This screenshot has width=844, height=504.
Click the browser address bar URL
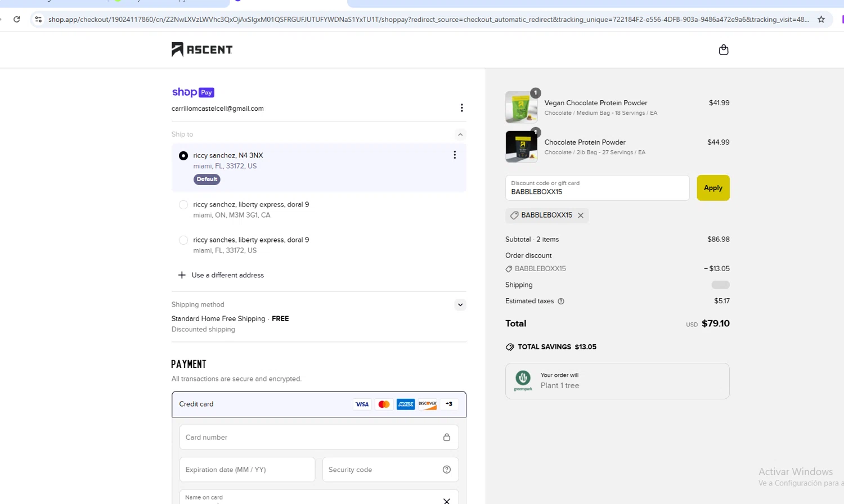pos(429,19)
